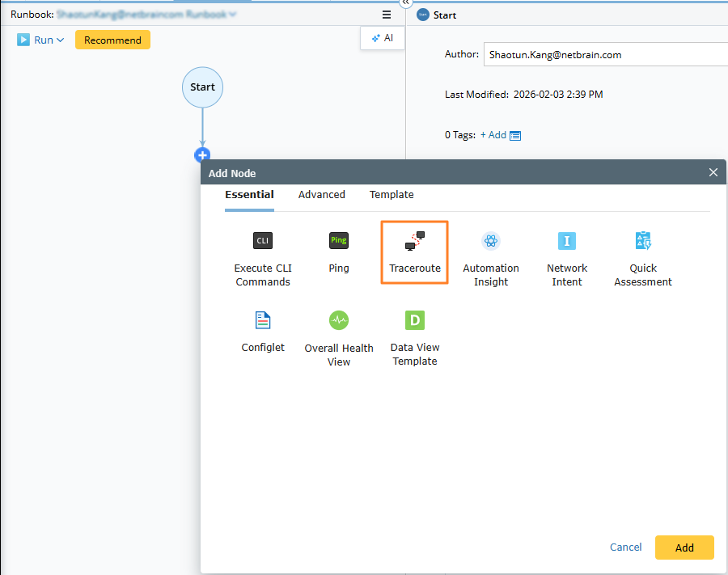Click the 0 Tags label

click(459, 135)
